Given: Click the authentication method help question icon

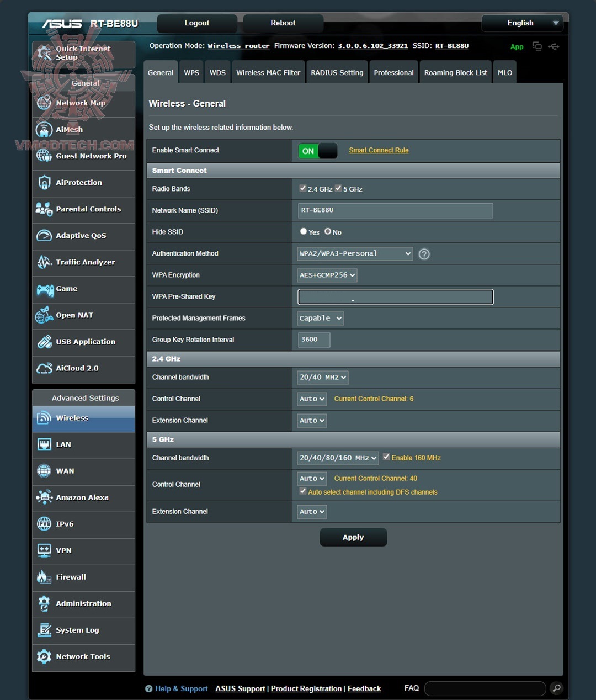Looking at the screenshot, I should (x=424, y=254).
